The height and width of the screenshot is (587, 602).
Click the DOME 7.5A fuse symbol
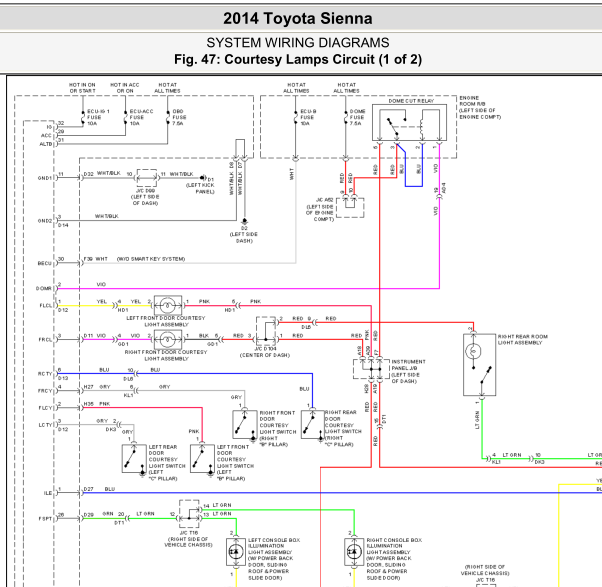pyautogui.click(x=346, y=117)
